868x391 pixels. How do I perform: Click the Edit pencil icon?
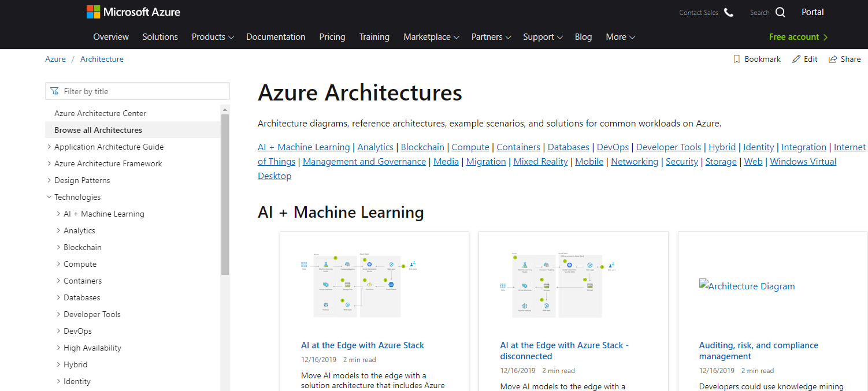796,59
